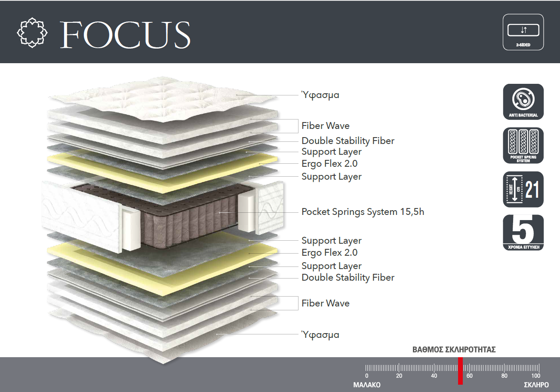Click the top Ύφασμα label

320,95
